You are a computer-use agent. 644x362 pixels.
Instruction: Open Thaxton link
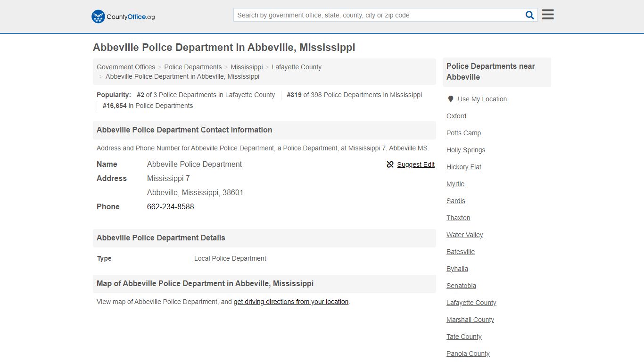coord(458,218)
